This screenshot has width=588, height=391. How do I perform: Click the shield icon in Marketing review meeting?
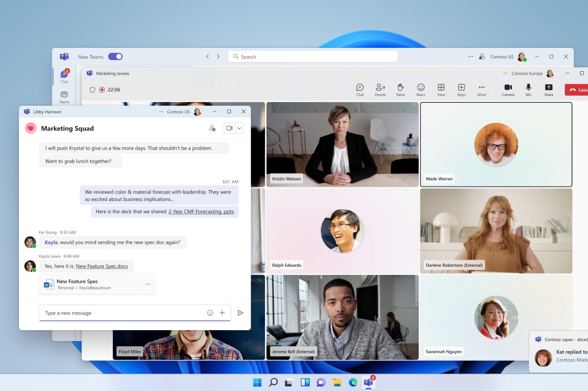(x=92, y=90)
